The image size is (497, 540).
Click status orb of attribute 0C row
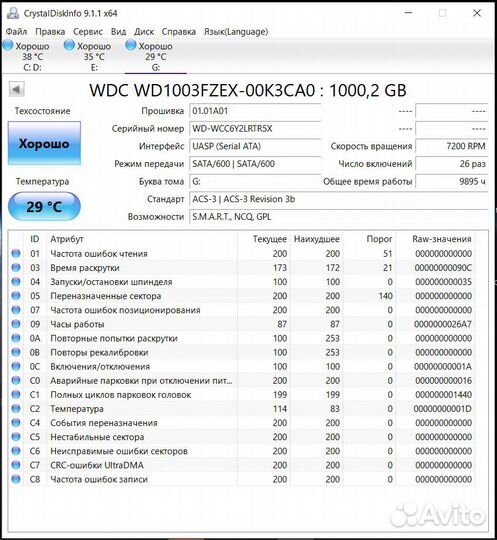16,366
